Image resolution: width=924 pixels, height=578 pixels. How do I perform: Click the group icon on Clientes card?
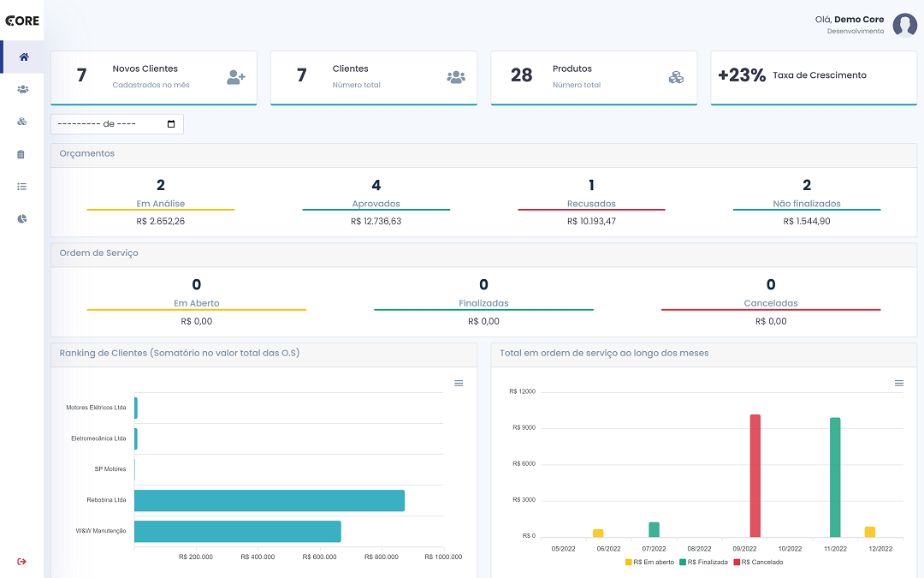456,77
